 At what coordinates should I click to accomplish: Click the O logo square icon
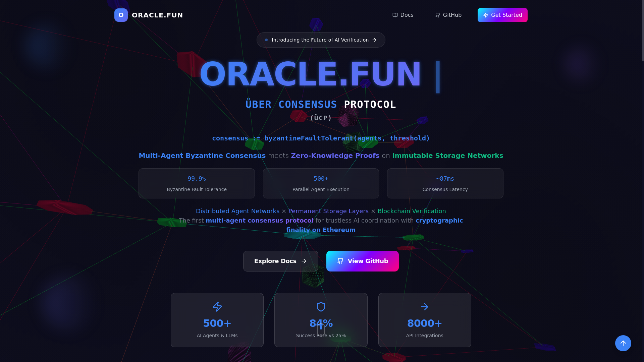pos(121,15)
